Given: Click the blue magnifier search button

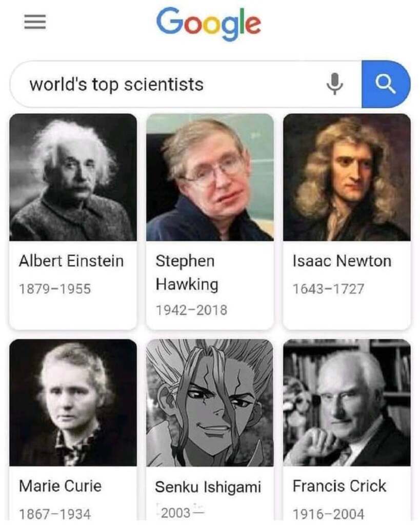Looking at the screenshot, I should point(386,84).
